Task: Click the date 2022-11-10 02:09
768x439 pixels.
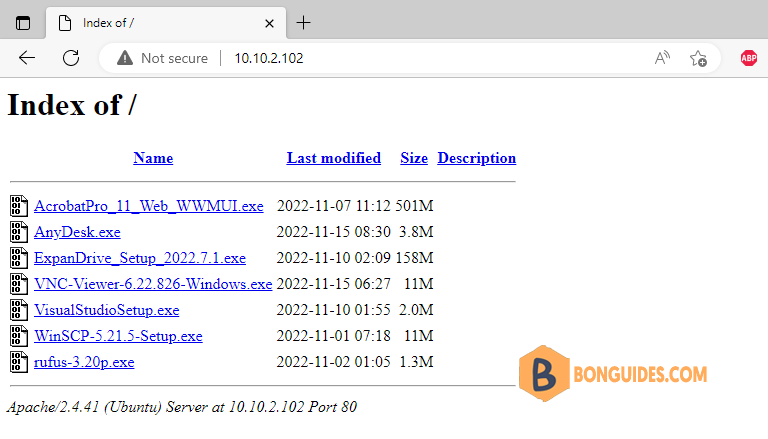Action: (334, 258)
